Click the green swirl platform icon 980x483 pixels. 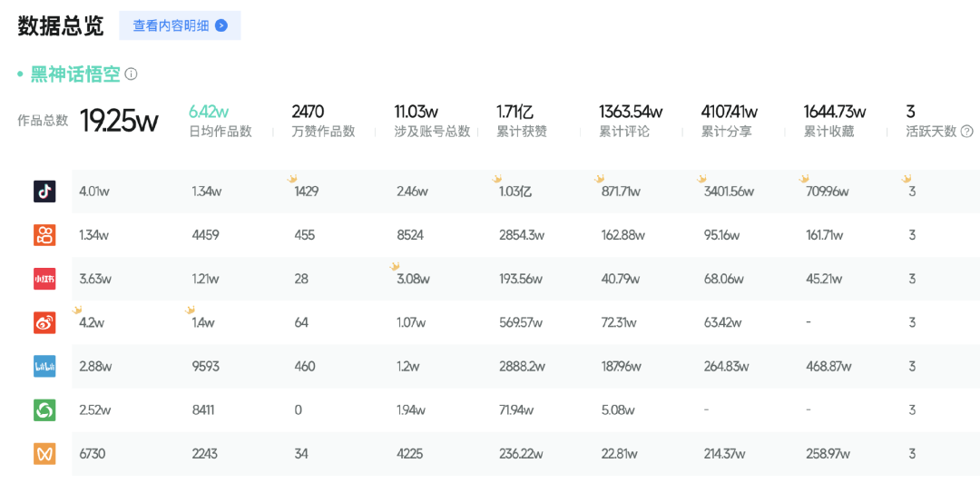coord(44,410)
